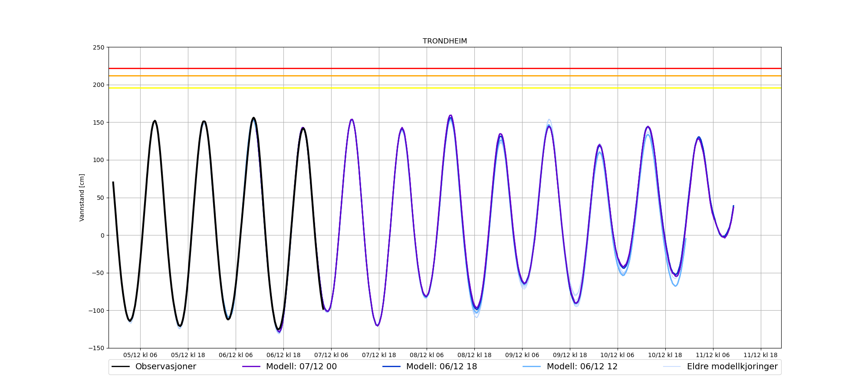The width and height of the screenshot is (868, 391).
Task: Click purple line swatch for Modell 07/12 00
Action: pyautogui.click(x=251, y=367)
